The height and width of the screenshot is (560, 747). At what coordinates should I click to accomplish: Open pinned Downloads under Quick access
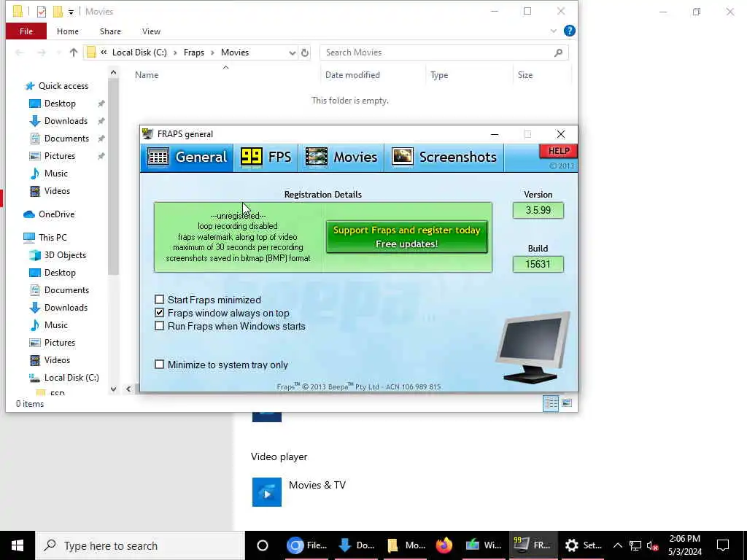tap(66, 121)
